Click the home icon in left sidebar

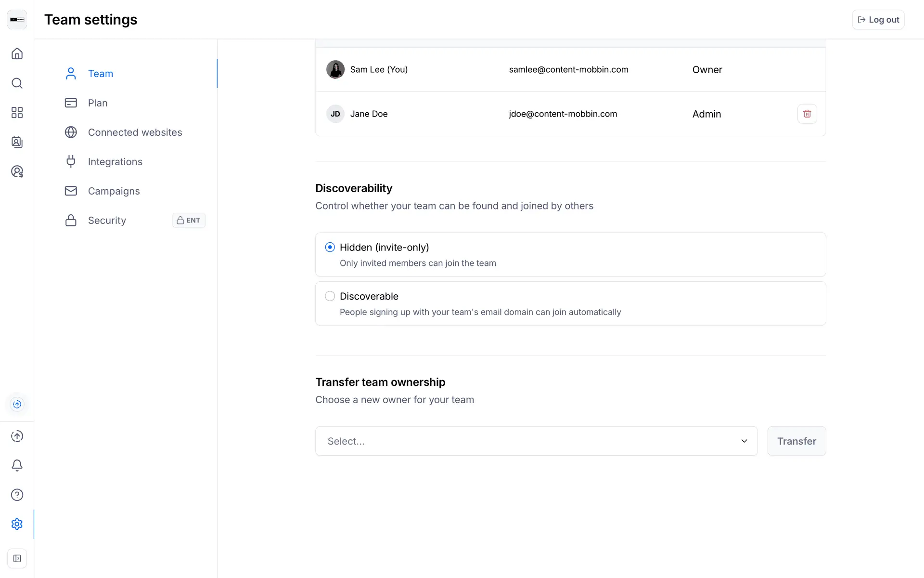point(17,53)
